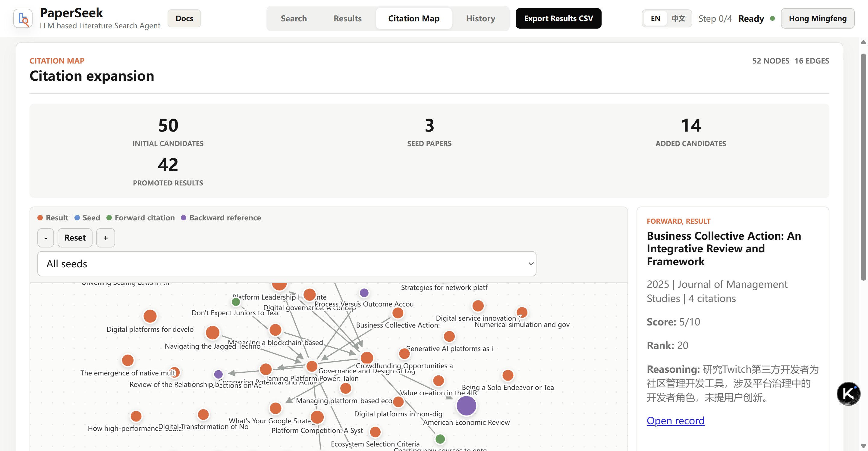Select the Digital Transformation of No node
The image size is (868, 451).
pyautogui.click(x=203, y=414)
